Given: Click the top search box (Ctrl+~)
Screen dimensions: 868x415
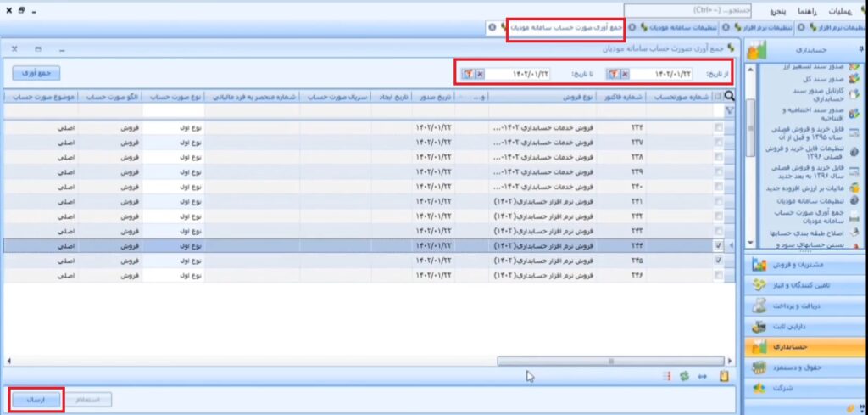Looking at the screenshot, I should [687, 10].
